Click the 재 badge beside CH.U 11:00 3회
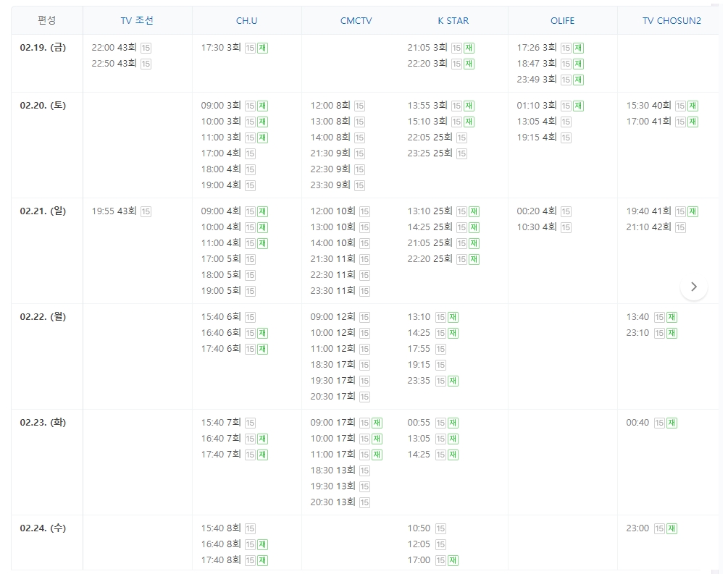The width and height of the screenshot is (728, 574). point(262,138)
